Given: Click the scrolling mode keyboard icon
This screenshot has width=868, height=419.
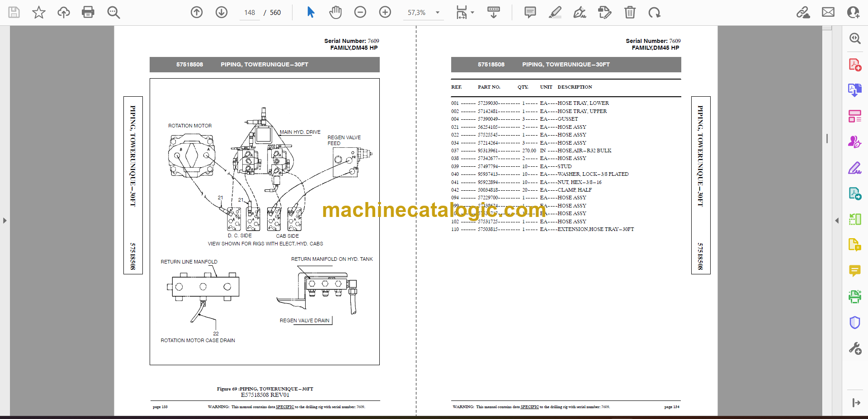Looking at the screenshot, I should pos(494,12).
